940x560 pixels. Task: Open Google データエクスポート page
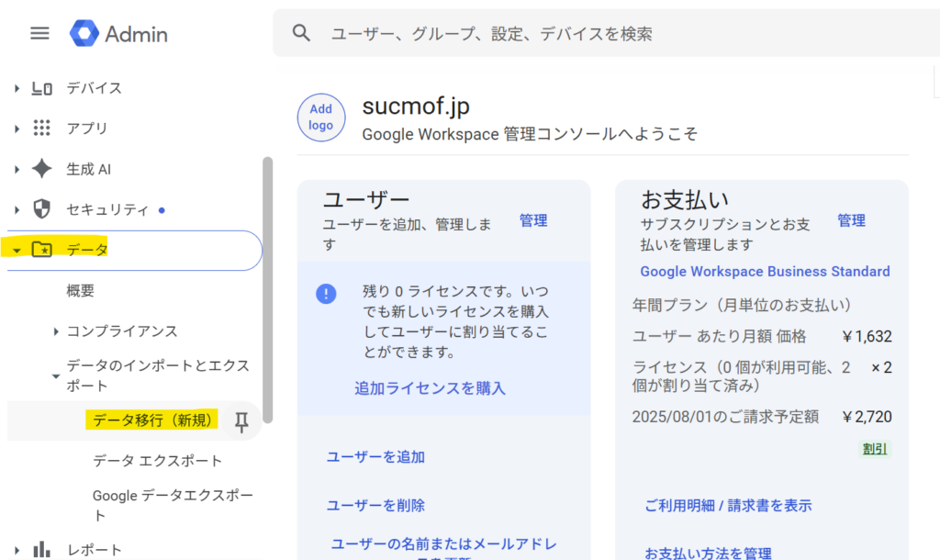click(x=173, y=505)
